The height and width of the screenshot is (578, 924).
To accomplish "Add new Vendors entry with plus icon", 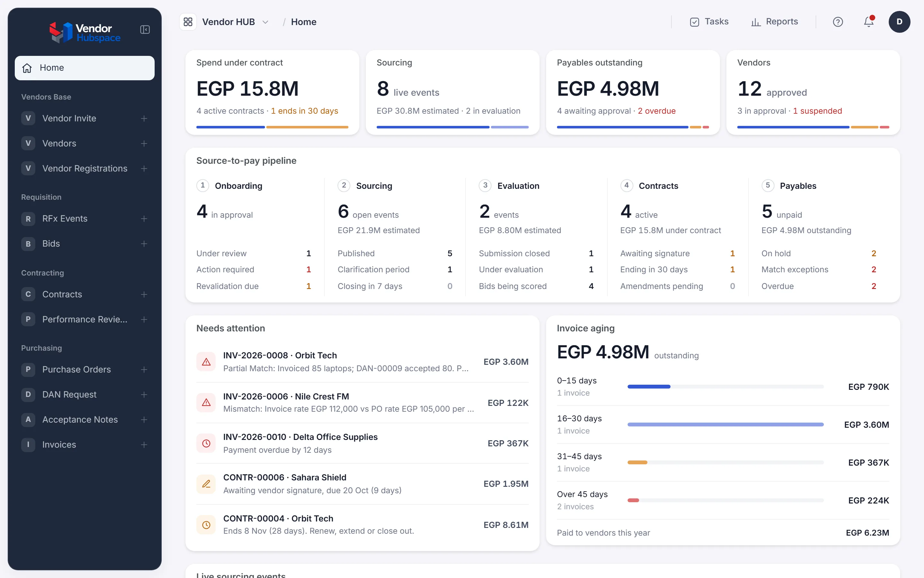I will 144,143.
